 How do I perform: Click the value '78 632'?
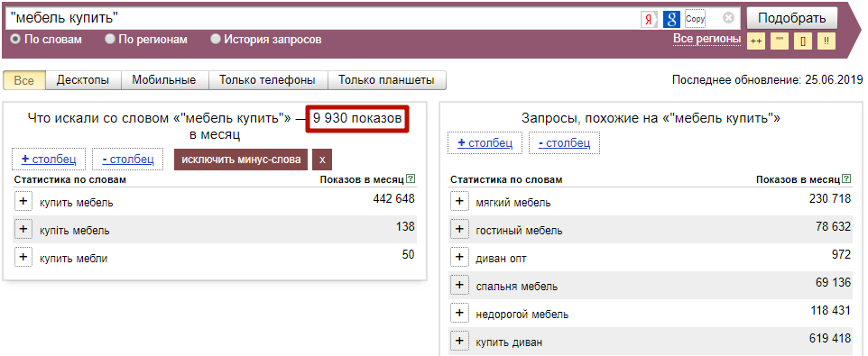pyautogui.click(x=833, y=226)
